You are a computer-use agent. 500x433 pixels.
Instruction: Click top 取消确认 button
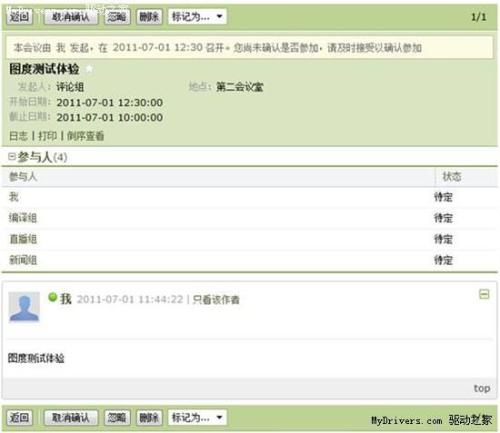[x=71, y=17]
